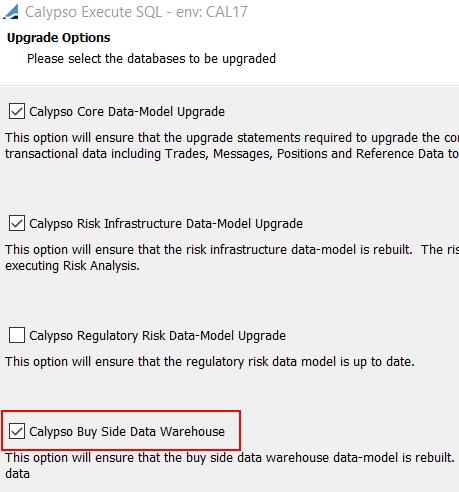This screenshot has height=492, width=459.
Task: Click the "Calypso Execute SQL" window title
Action: [93, 12]
